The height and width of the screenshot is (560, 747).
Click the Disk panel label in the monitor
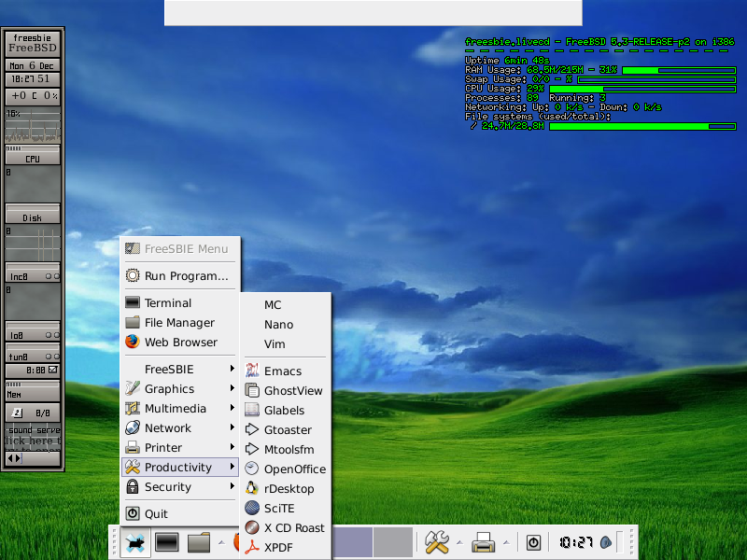33,215
